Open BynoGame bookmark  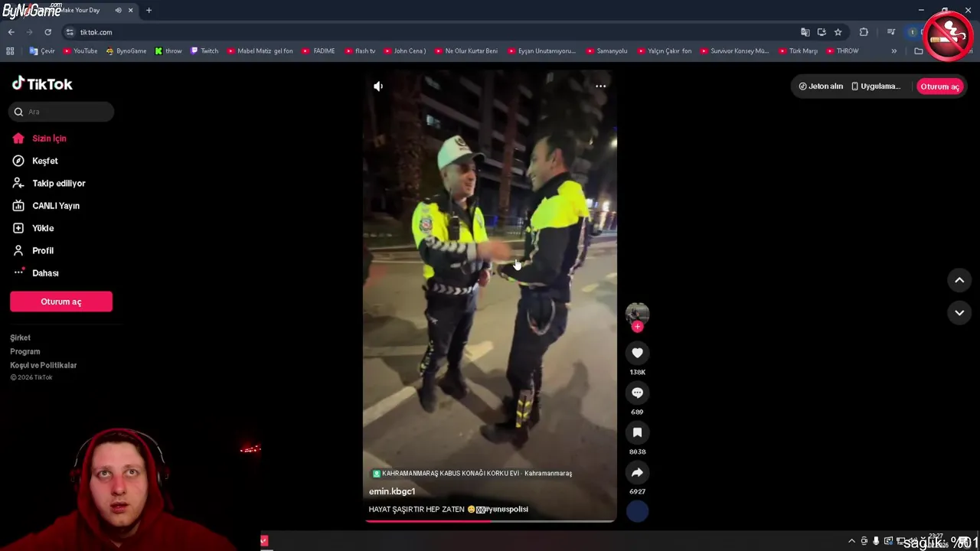126,51
